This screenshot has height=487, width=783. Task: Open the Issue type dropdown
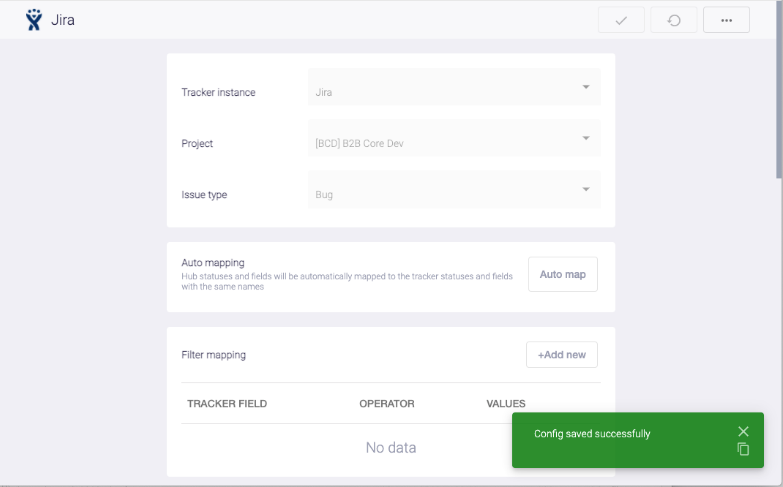pos(454,189)
